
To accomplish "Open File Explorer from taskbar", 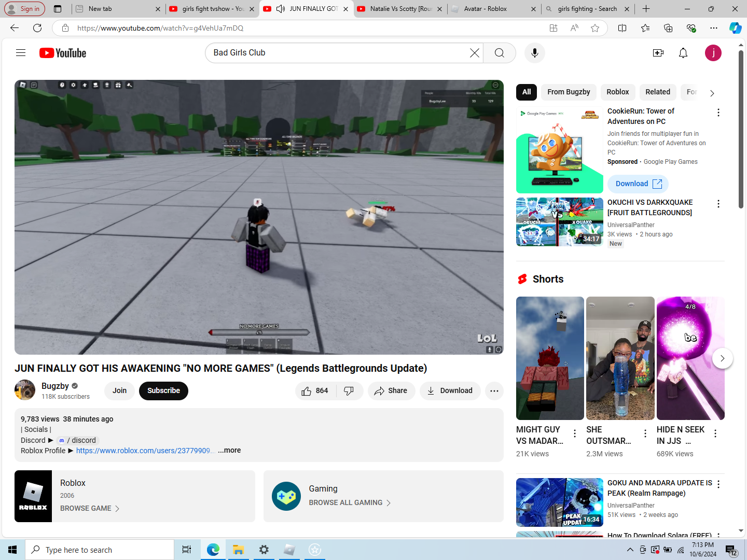I will 238,550.
